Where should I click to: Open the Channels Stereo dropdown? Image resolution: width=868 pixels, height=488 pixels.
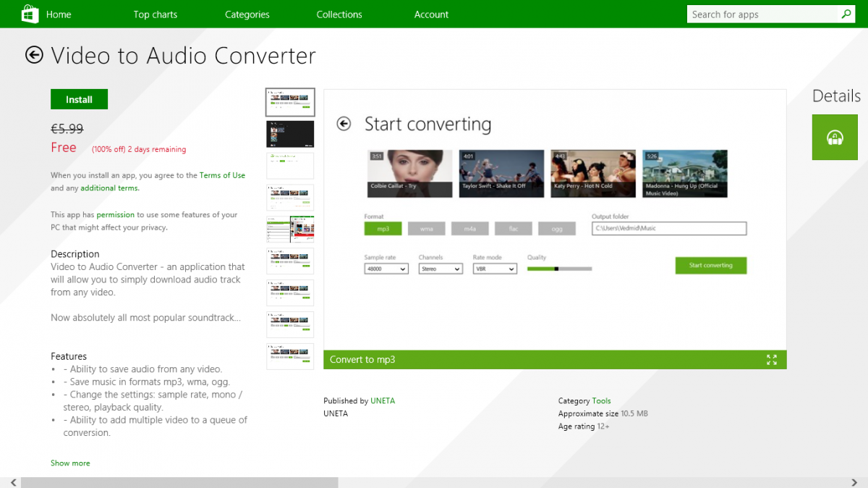(441, 269)
